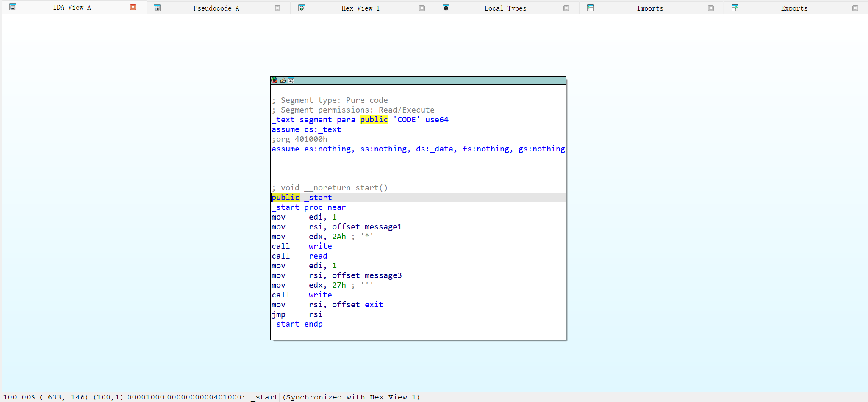Open the Imports tab

coord(650,8)
